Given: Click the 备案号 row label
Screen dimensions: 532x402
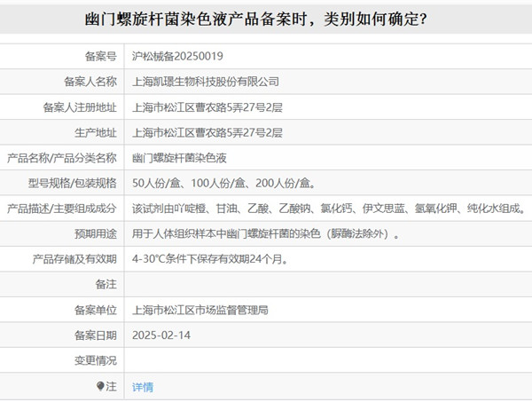Looking at the screenshot, I should click(101, 56).
